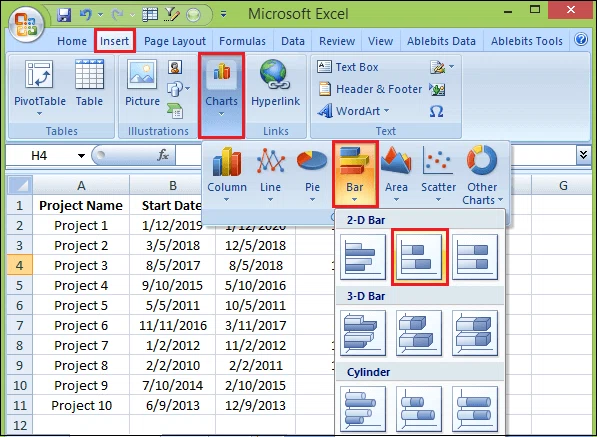The width and height of the screenshot is (597, 437).
Task: Open the Ablebits Tools tab
Action: (527, 41)
